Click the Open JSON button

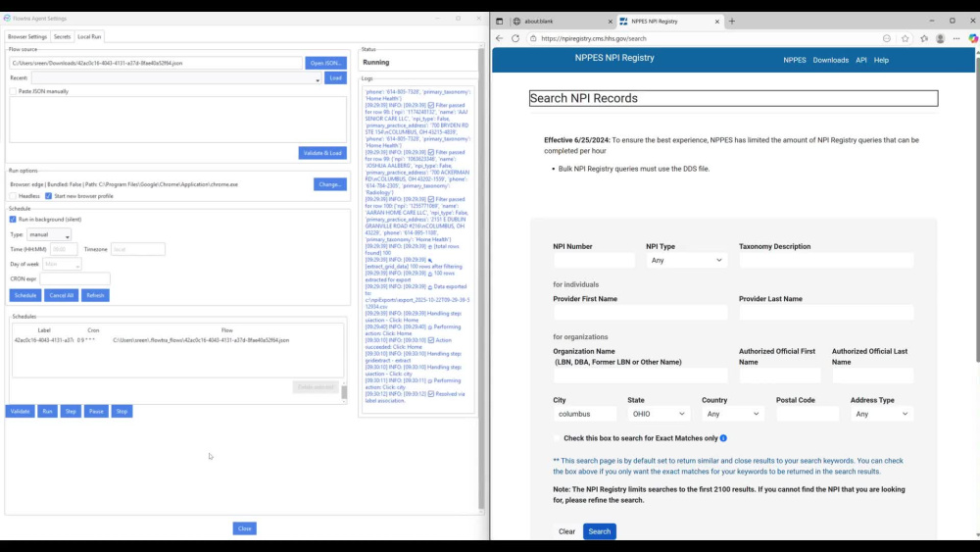pyautogui.click(x=325, y=63)
